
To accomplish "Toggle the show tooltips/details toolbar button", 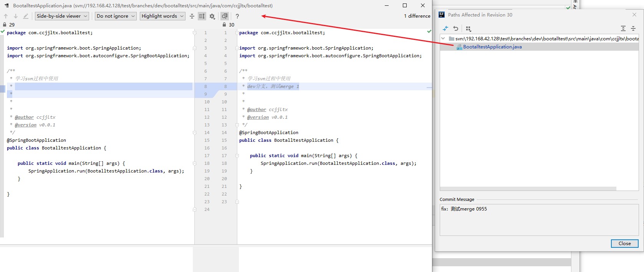I will [225, 16].
